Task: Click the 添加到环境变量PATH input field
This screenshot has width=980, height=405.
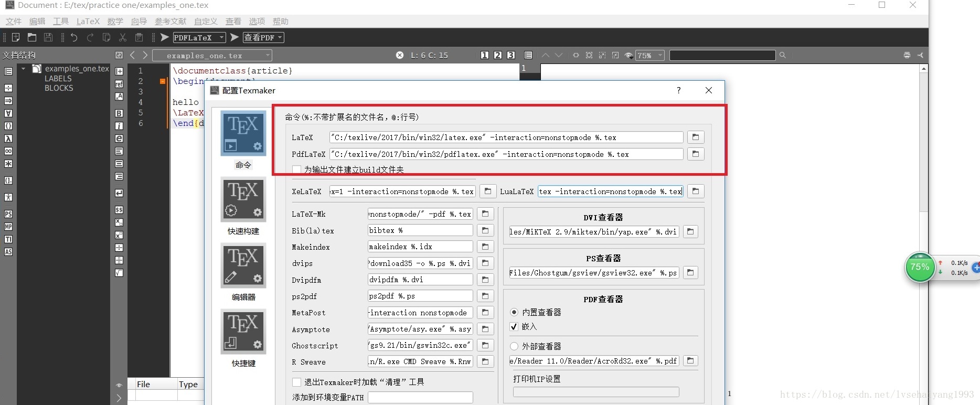Action: (x=420, y=398)
